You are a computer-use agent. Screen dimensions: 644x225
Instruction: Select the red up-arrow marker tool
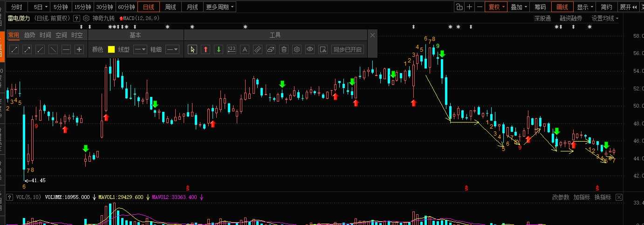coord(206,49)
